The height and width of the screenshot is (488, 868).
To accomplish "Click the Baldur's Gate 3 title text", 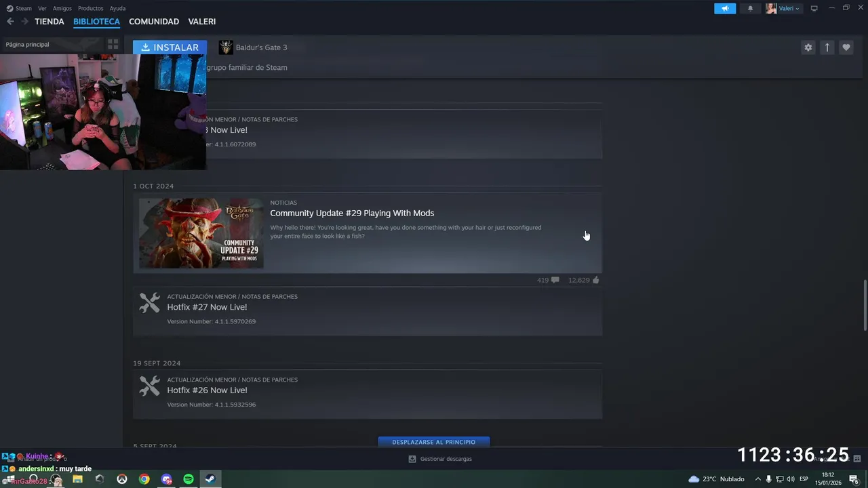I will (x=261, y=47).
